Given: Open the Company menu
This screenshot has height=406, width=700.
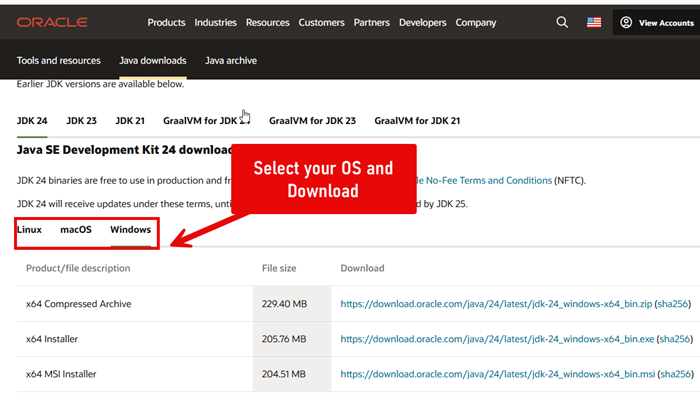Looking at the screenshot, I should (x=475, y=22).
